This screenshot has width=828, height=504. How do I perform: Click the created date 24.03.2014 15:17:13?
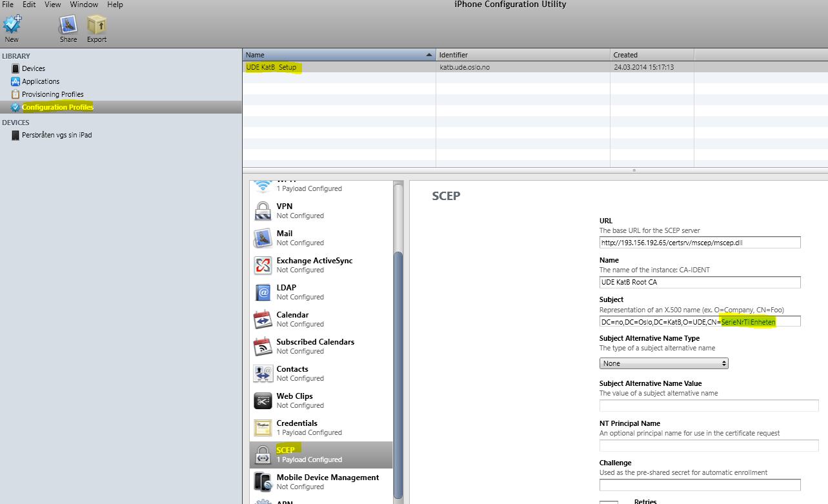click(643, 67)
